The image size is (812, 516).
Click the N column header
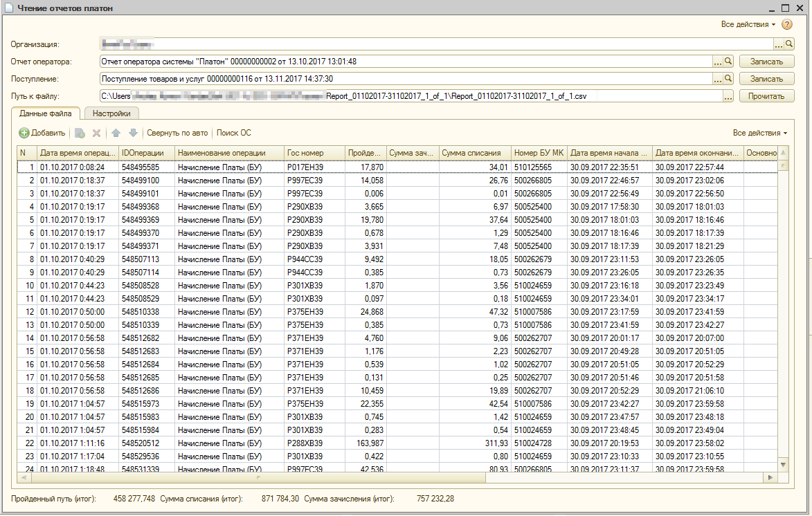pos(28,153)
